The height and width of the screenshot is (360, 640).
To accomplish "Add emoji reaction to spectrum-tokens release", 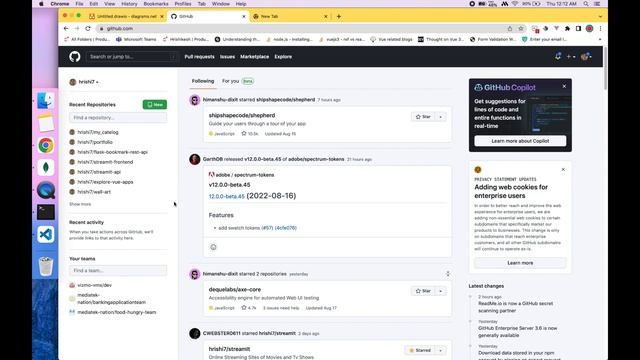I will pyautogui.click(x=213, y=247).
